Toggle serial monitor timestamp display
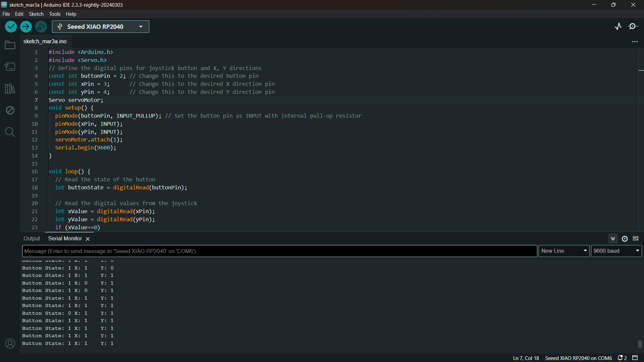 tap(625, 239)
